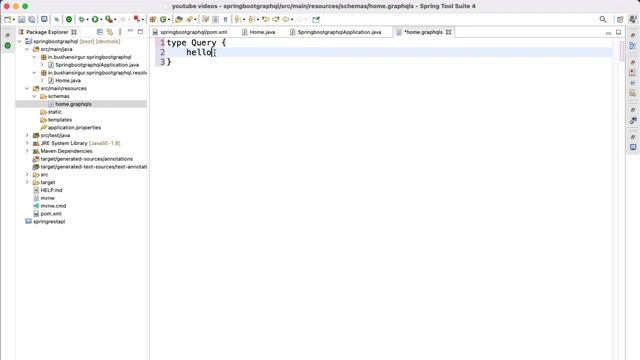Click the Open Type icon in toolbar

[179, 19]
